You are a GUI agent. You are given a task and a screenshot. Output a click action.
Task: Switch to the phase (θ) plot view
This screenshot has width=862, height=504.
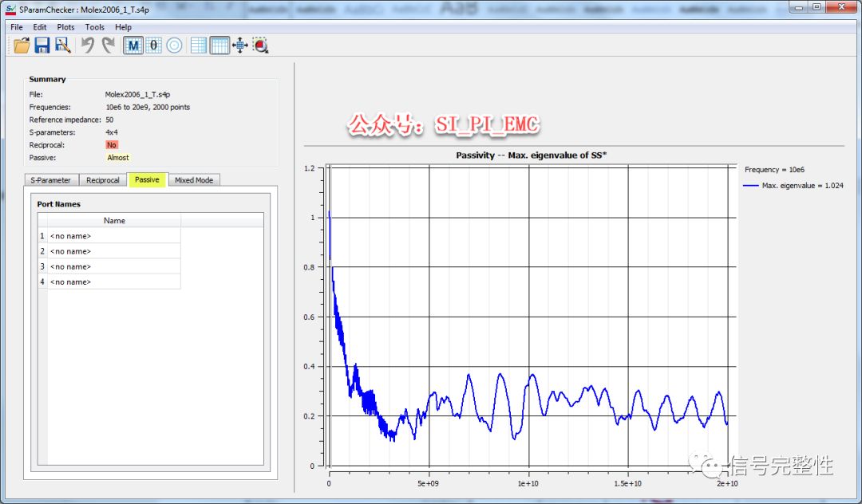click(x=154, y=45)
